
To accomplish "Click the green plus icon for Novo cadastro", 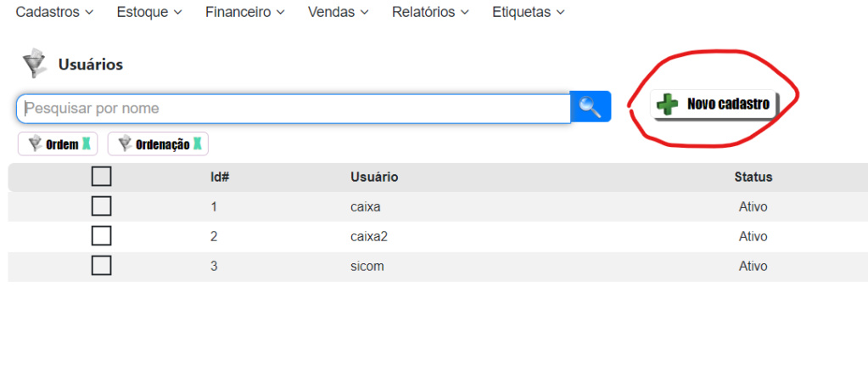I will point(668,104).
